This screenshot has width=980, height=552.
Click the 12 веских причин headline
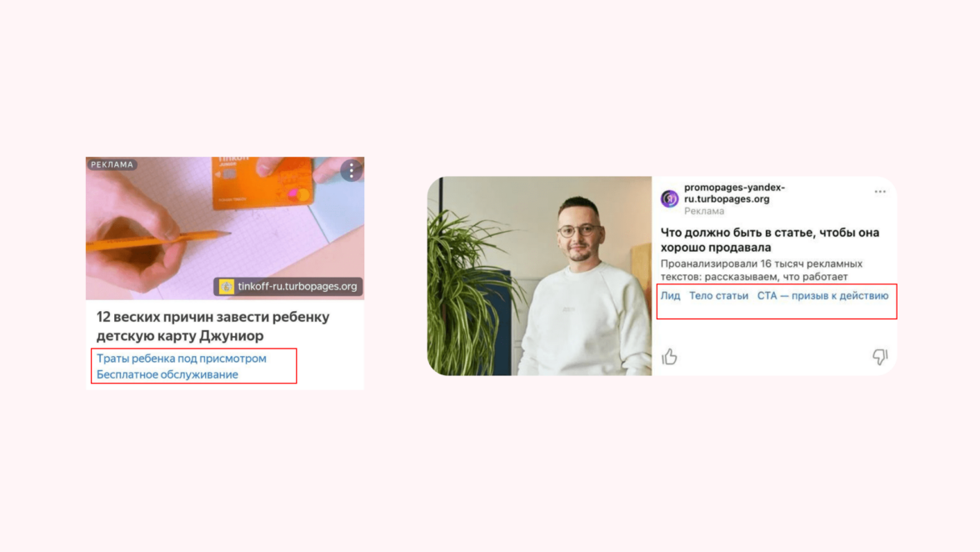pyautogui.click(x=213, y=326)
